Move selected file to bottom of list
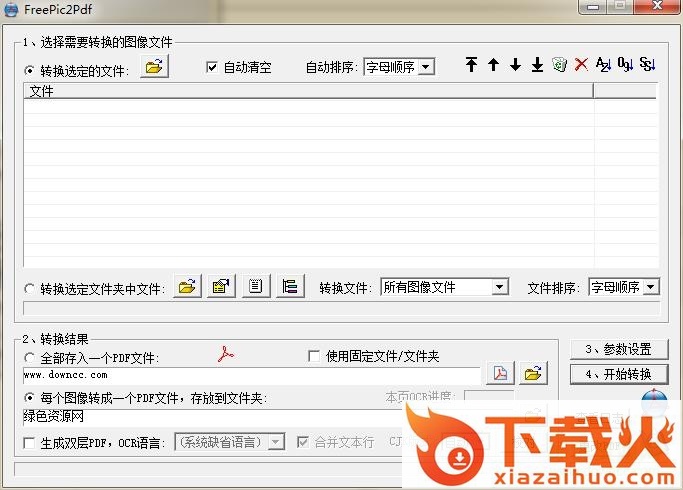 (538, 64)
